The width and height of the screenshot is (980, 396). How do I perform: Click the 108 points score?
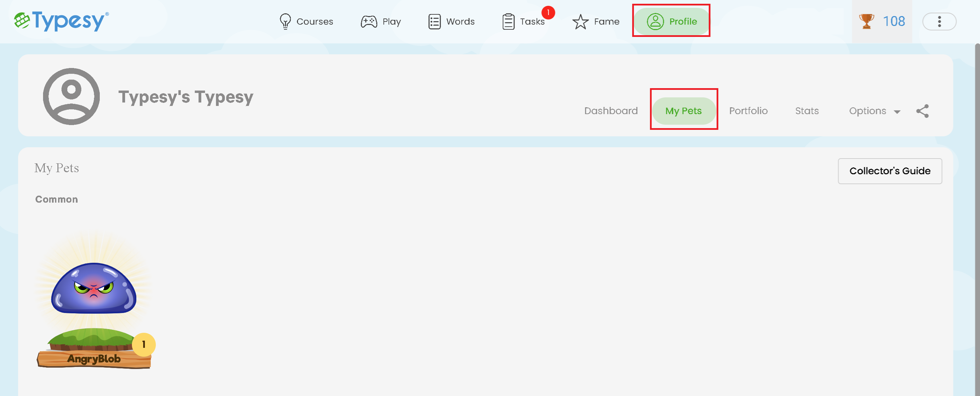tap(894, 21)
